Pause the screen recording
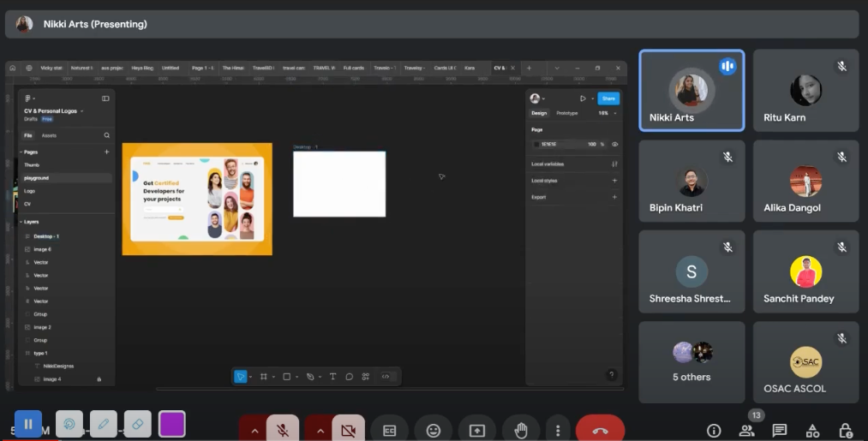 28,424
